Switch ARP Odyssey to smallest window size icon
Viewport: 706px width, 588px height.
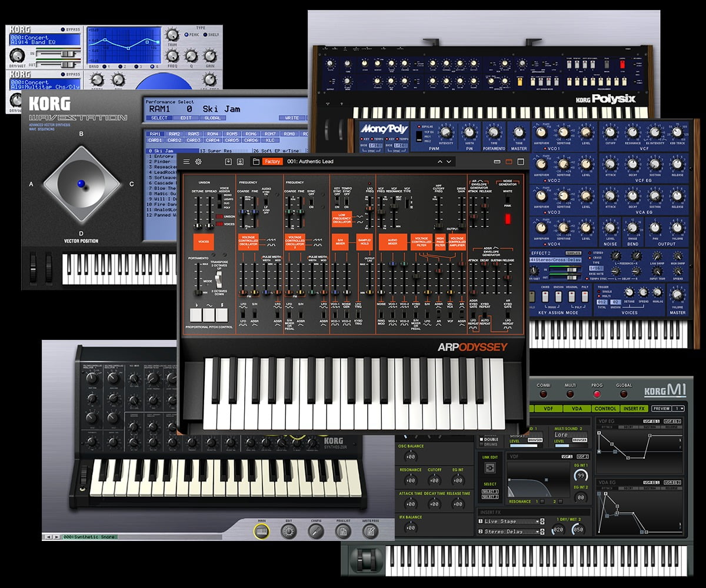pyautogui.click(x=497, y=162)
